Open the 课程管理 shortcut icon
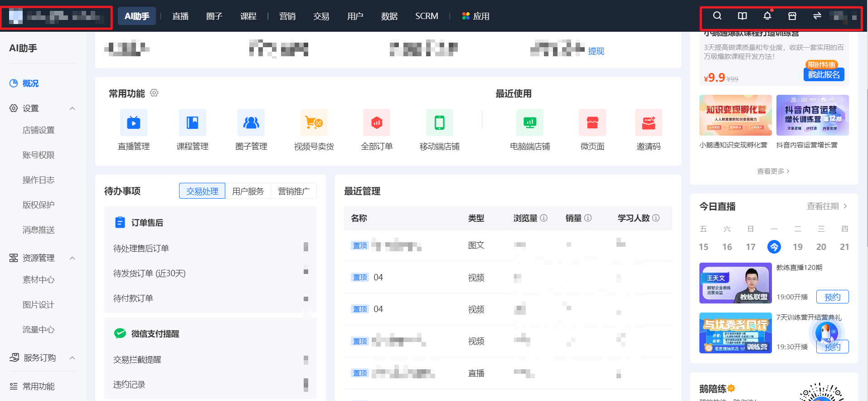The width and height of the screenshot is (868, 401). click(x=193, y=122)
